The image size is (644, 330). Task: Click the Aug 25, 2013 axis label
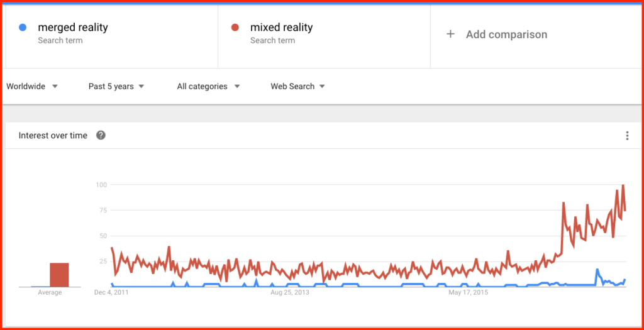(290, 293)
